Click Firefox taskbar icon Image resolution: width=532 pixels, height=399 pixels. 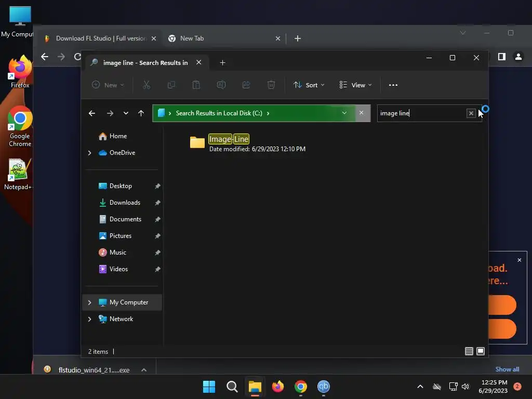click(278, 387)
